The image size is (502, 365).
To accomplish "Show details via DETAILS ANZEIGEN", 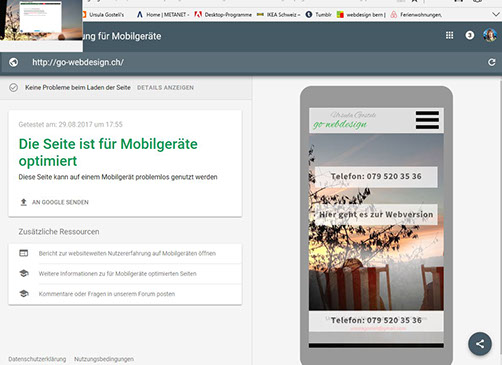I will pos(165,88).
